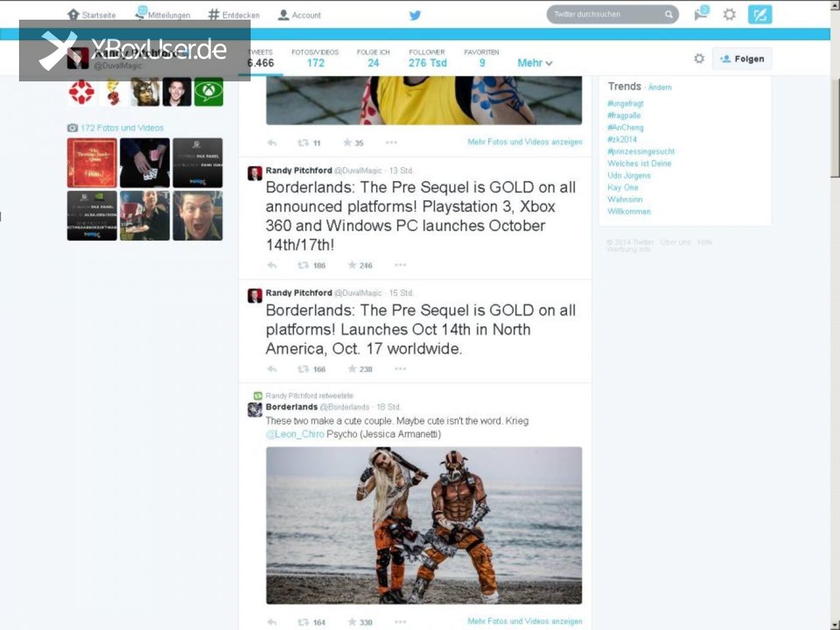Open the Borderlands account name in retweet
This screenshot has width=840, height=630.
(x=291, y=407)
